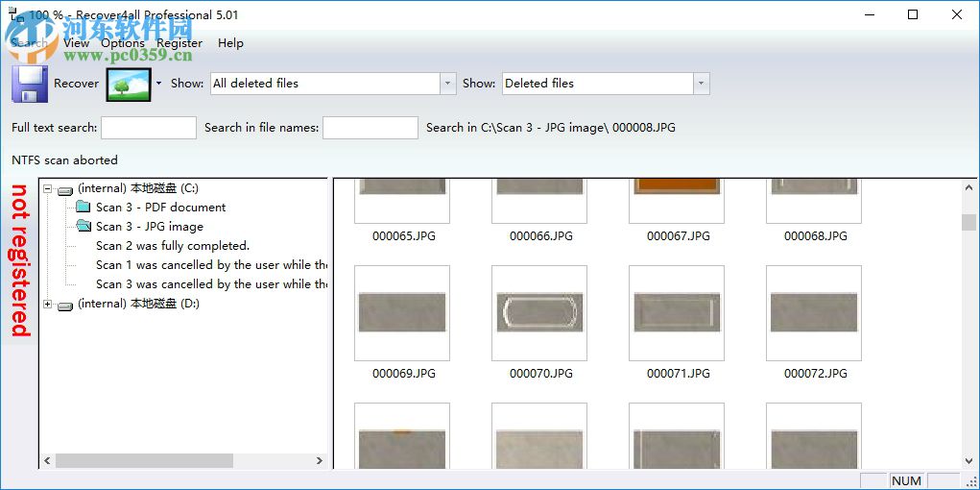Open the Help menu

click(x=230, y=43)
